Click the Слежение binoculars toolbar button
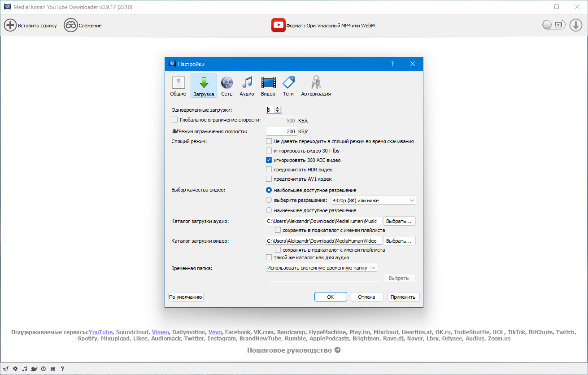The image size is (588, 375). (x=83, y=25)
